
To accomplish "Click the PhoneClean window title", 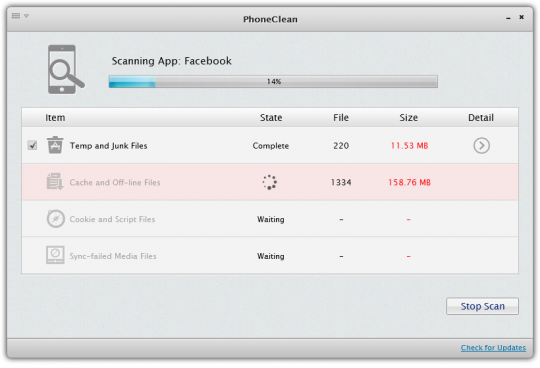I will [x=270, y=19].
